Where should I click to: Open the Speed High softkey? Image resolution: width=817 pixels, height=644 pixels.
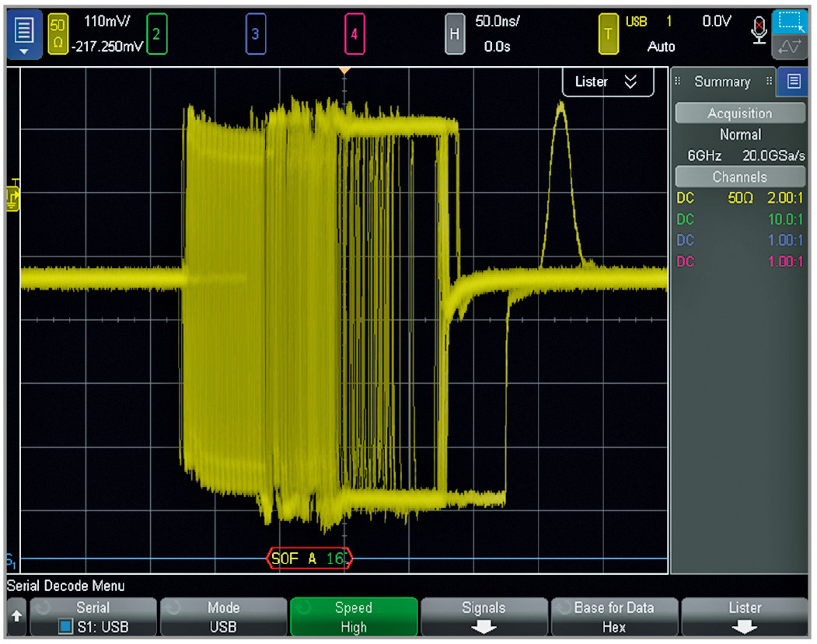click(354, 617)
